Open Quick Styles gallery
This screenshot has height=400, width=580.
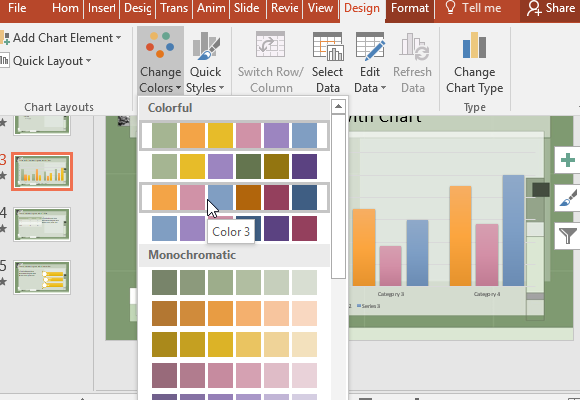point(206,61)
